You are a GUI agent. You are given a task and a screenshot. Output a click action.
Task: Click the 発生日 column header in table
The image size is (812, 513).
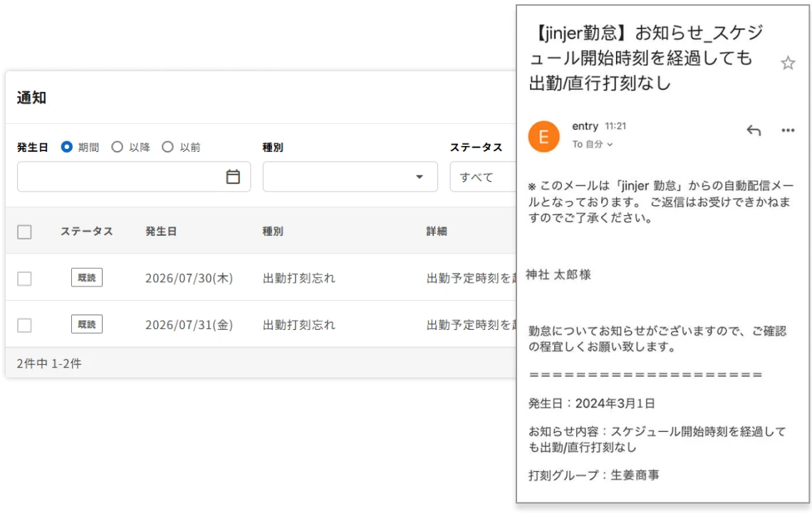pyautogui.click(x=161, y=231)
